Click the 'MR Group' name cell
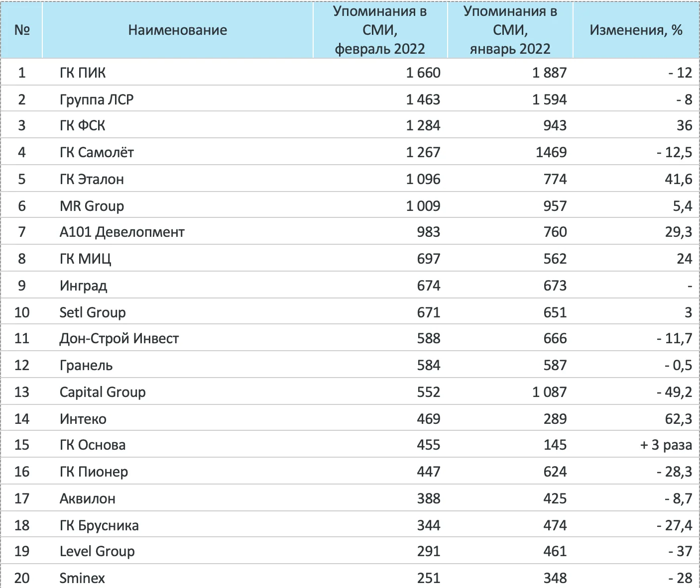 tap(92, 206)
